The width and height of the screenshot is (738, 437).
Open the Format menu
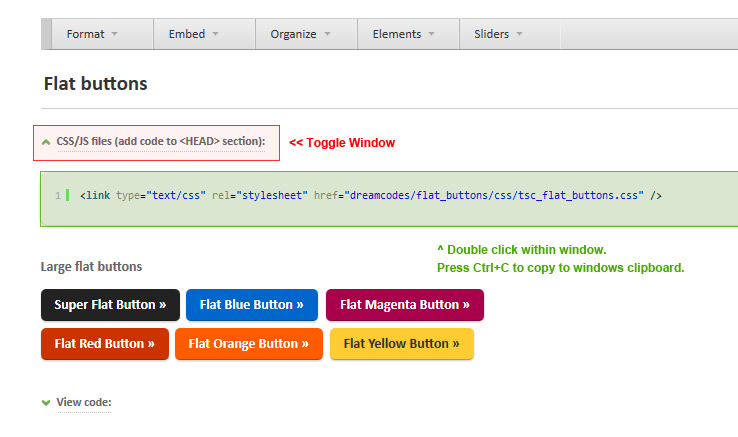coord(102,34)
